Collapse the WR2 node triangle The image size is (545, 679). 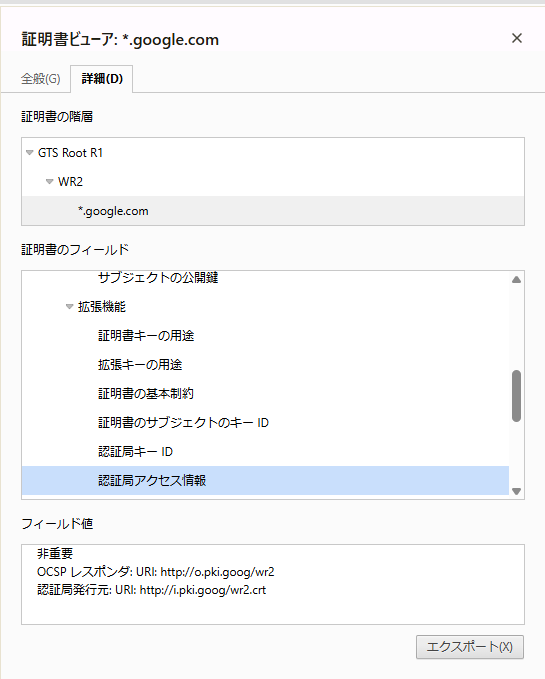(x=49, y=181)
